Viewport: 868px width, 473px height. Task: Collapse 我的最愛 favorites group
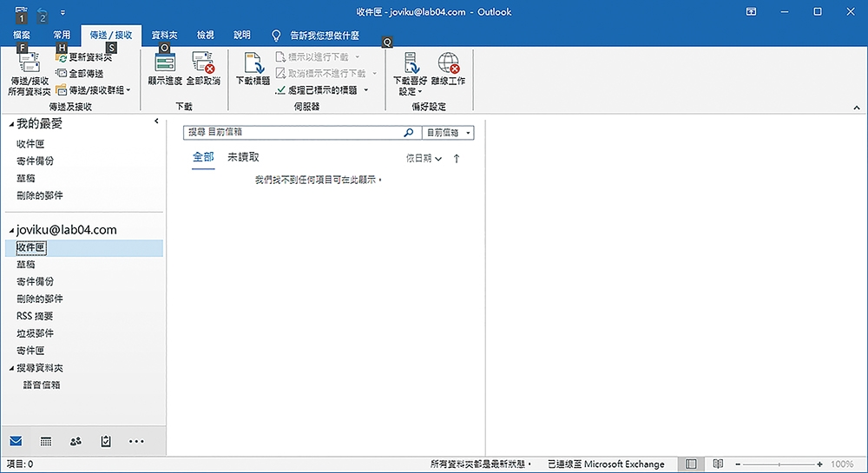pos(11,124)
